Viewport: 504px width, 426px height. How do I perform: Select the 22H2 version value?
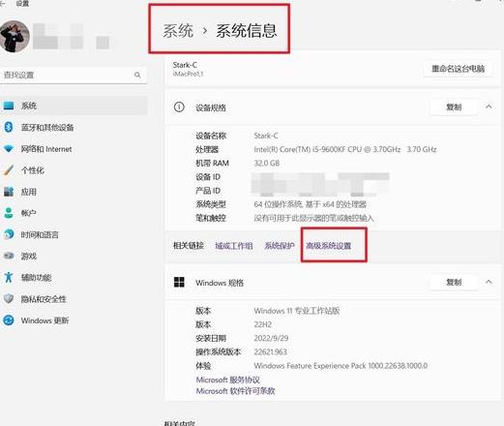[x=263, y=324]
